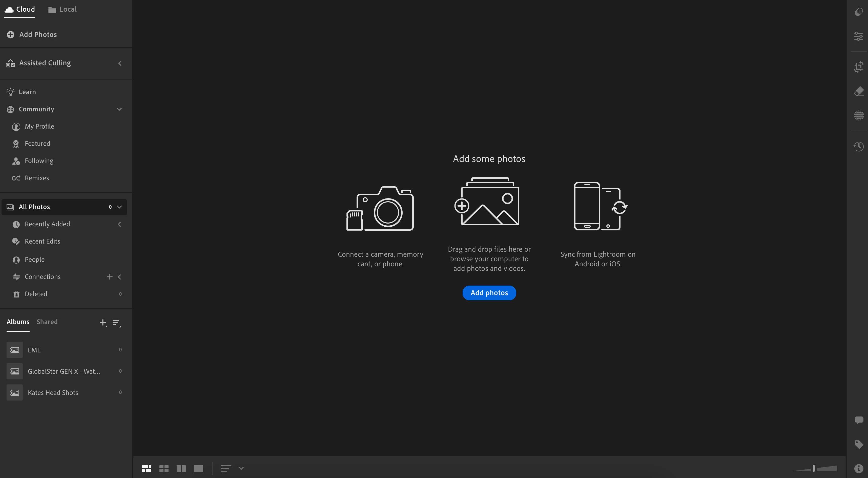Click the Kates Head Shots album thumbnail

[14, 392]
